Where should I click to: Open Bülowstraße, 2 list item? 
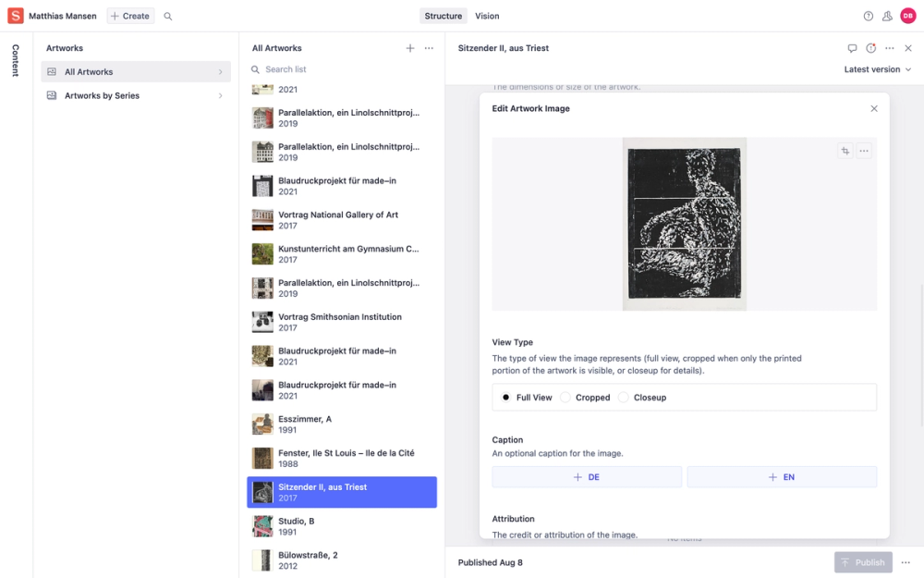pos(342,560)
